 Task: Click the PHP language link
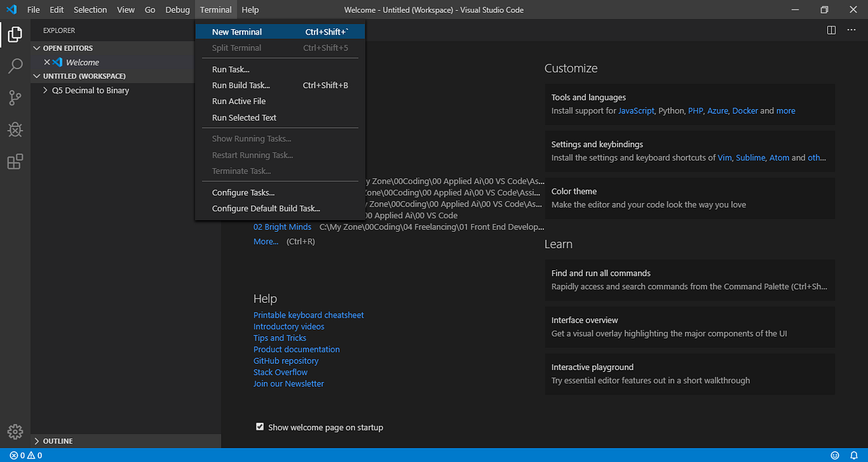696,110
